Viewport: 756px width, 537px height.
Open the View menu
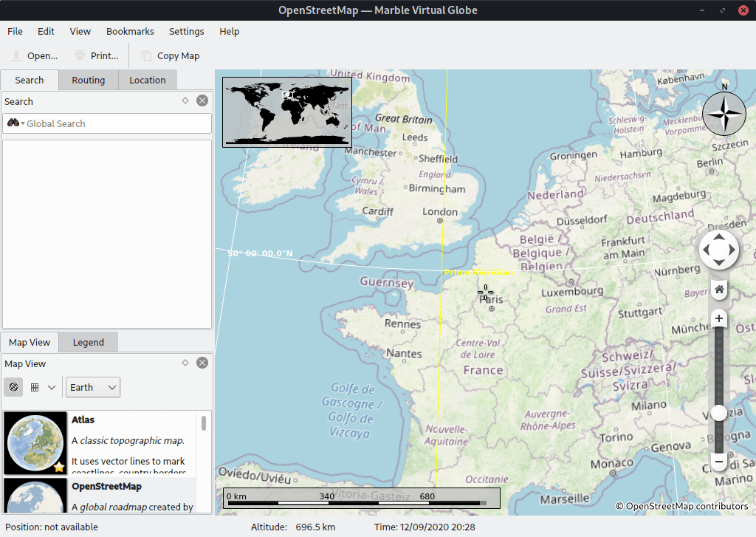(80, 31)
